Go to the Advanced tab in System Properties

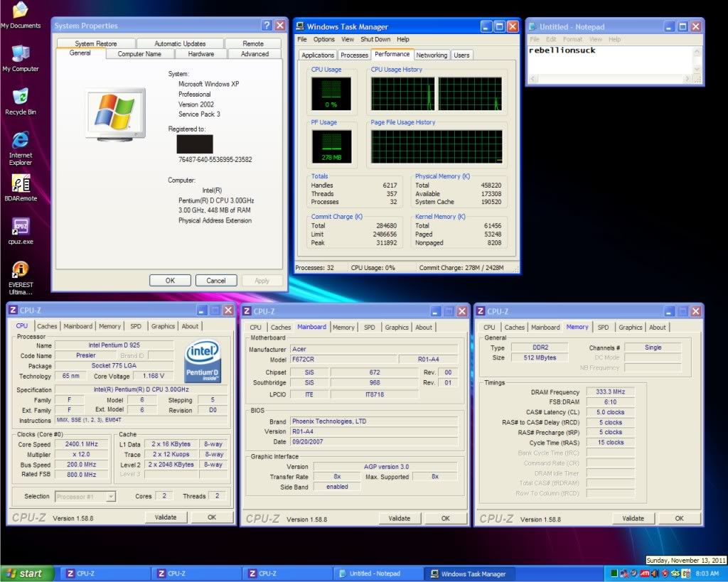pos(255,54)
